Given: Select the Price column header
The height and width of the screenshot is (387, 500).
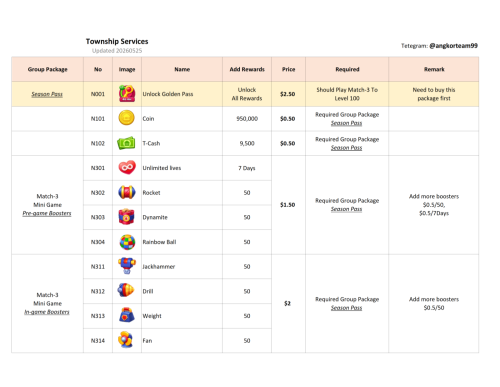Looking at the screenshot, I should pos(288,69).
